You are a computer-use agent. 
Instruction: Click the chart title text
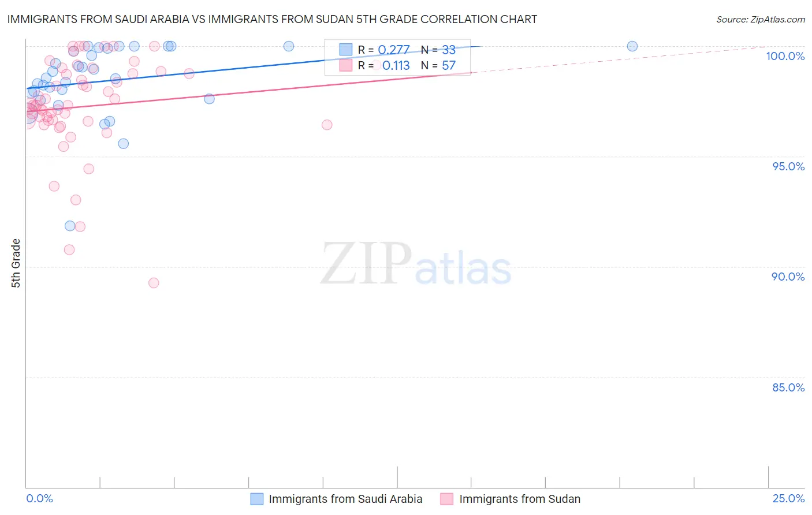(272, 19)
